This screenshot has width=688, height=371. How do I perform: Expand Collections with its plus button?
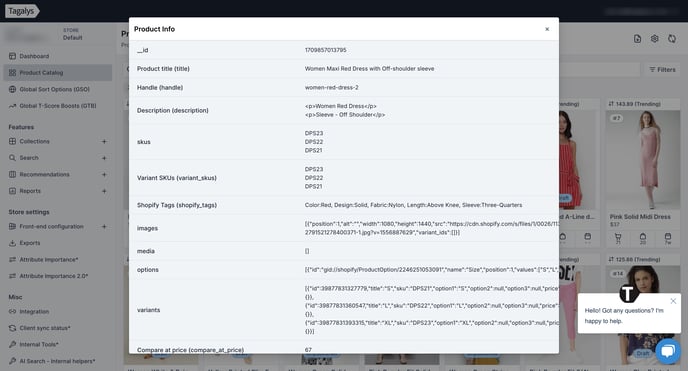click(104, 142)
